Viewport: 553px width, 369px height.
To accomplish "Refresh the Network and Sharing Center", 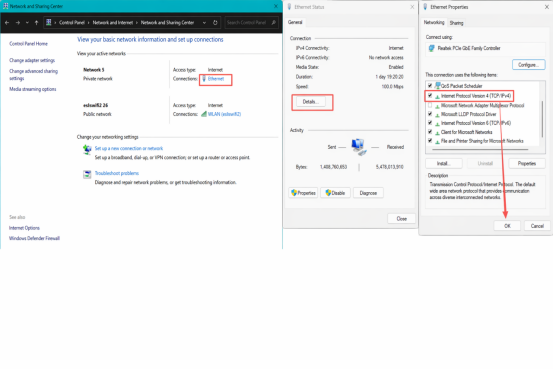I will (215, 23).
